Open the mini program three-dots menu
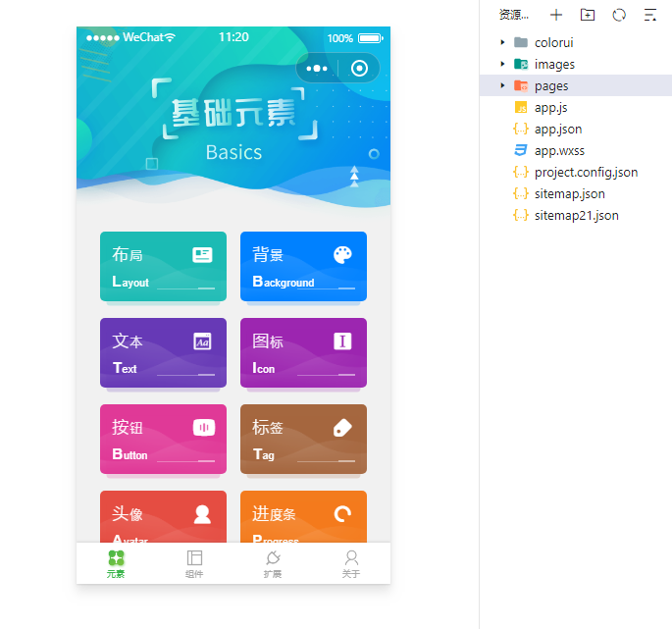 pyautogui.click(x=317, y=68)
